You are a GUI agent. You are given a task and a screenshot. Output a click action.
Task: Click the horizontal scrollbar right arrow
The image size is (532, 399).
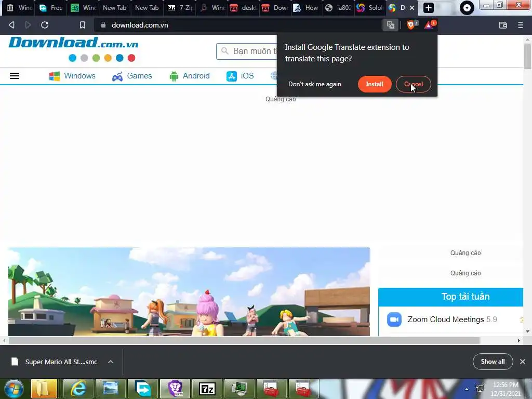tap(519, 340)
